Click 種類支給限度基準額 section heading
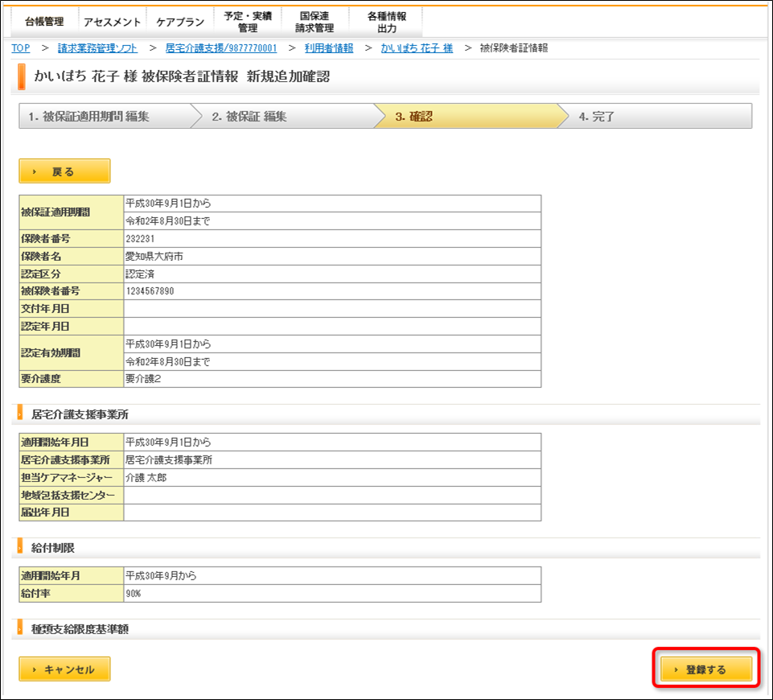 click(80, 629)
